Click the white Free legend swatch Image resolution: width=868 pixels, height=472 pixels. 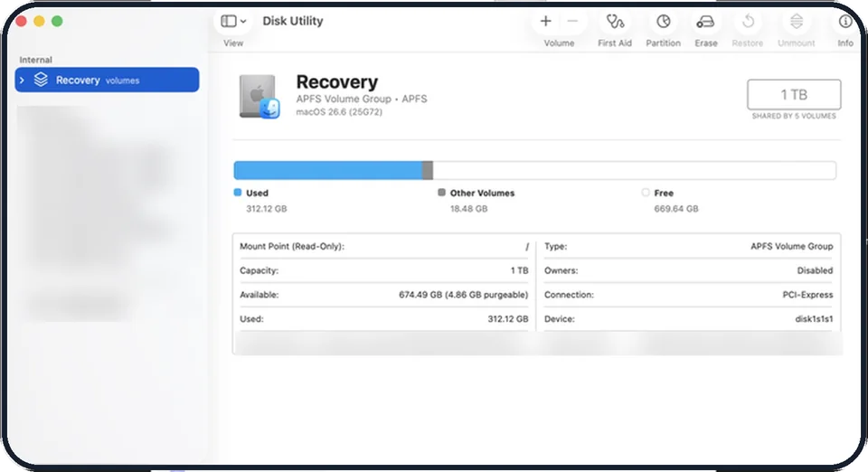tap(646, 193)
